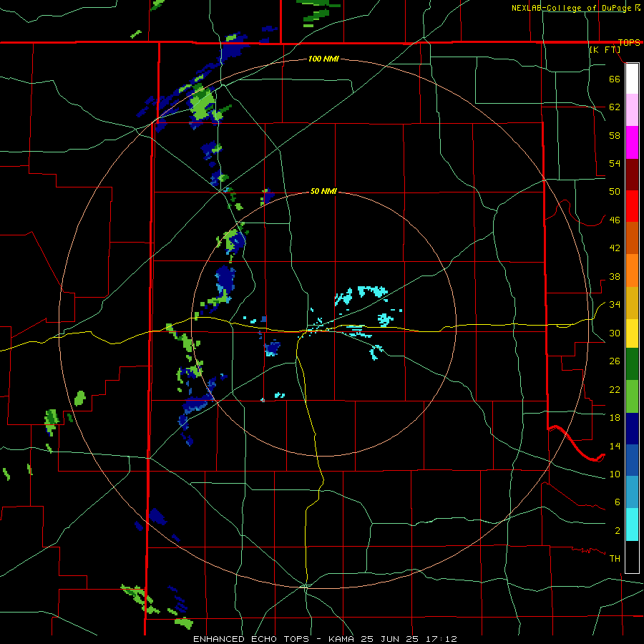Click the light pink 62 kft swatch
The image size is (644, 644).
coord(632,109)
